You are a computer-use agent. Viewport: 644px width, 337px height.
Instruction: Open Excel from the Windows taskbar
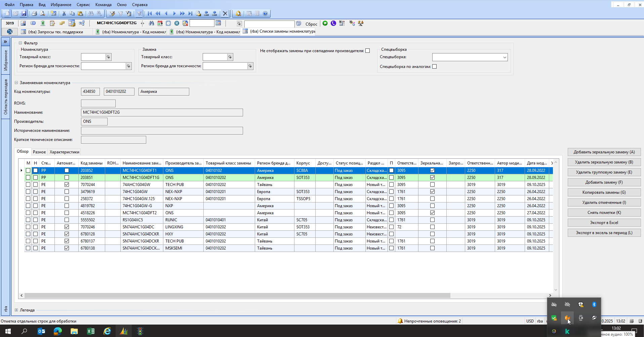(x=91, y=331)
